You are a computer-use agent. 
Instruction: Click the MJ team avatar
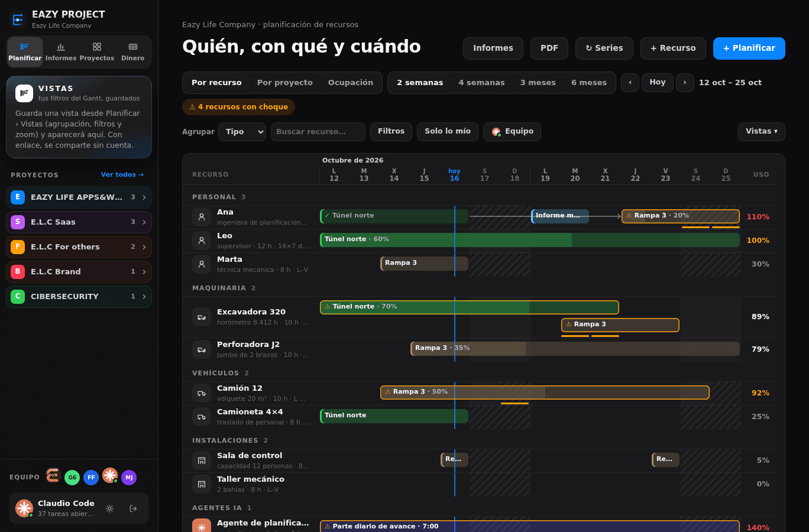129,478
